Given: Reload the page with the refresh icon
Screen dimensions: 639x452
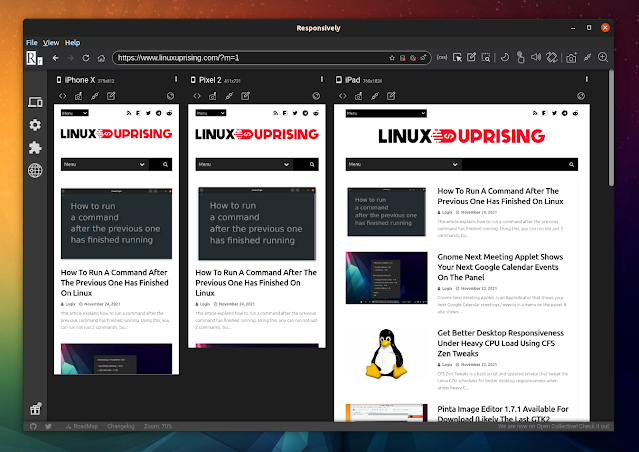Looking at the screenshot, I should (86, 58).
